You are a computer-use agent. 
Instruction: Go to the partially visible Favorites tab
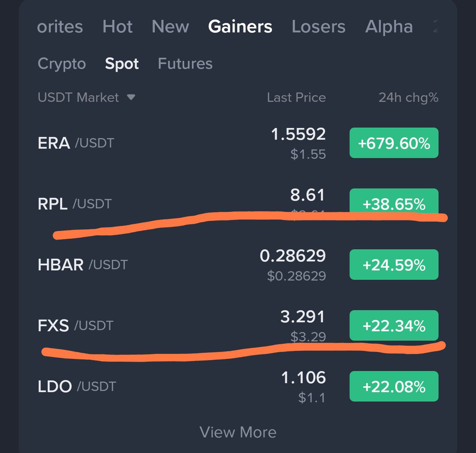pos(60,27)
